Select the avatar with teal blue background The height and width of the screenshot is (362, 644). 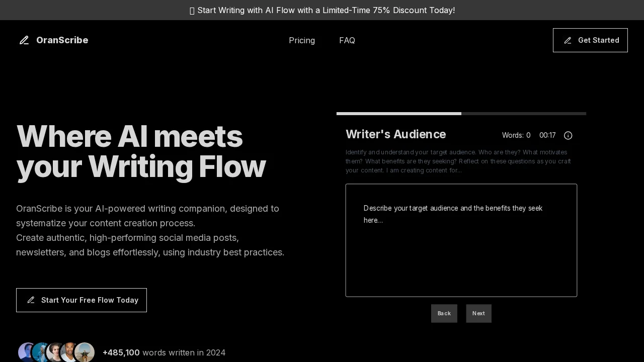click(41, 352)
